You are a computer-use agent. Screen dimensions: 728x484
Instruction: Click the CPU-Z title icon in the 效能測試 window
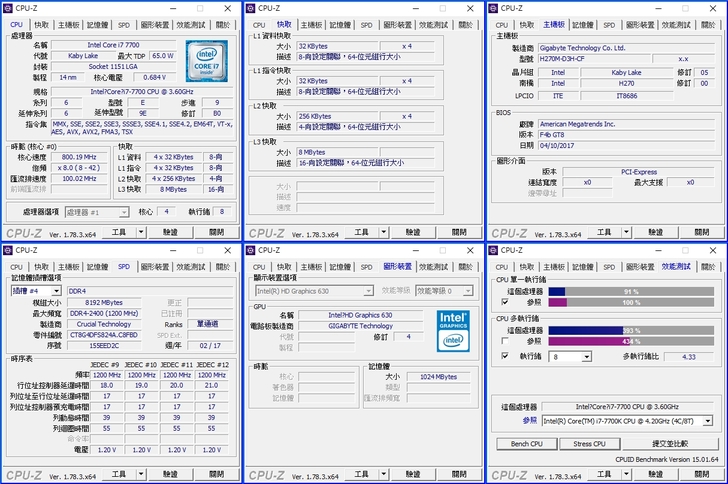point(493,250)
